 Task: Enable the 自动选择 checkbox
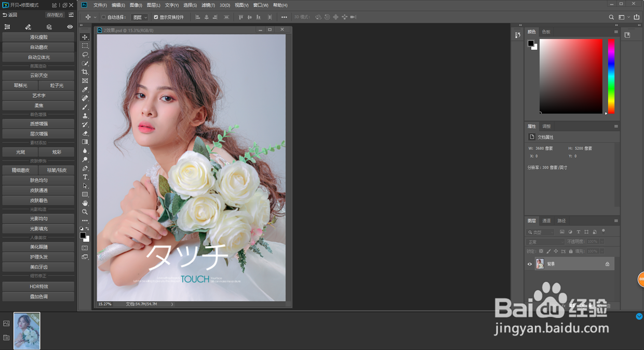tap(103, 17)
